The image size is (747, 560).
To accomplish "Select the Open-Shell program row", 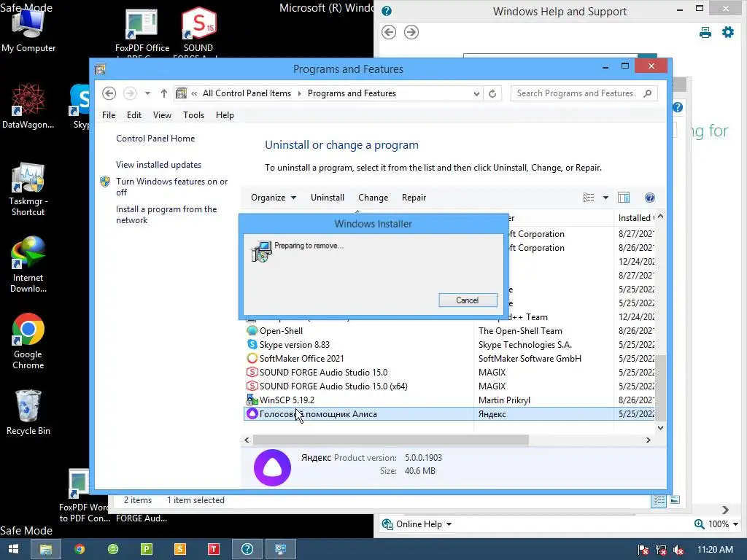I will (x=449, y=331).
